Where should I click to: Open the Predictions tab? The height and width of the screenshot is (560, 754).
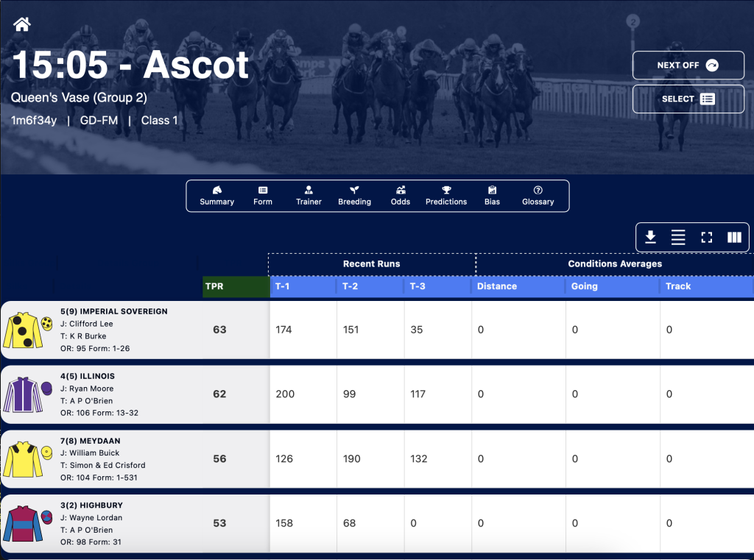[x=446, y=196]
